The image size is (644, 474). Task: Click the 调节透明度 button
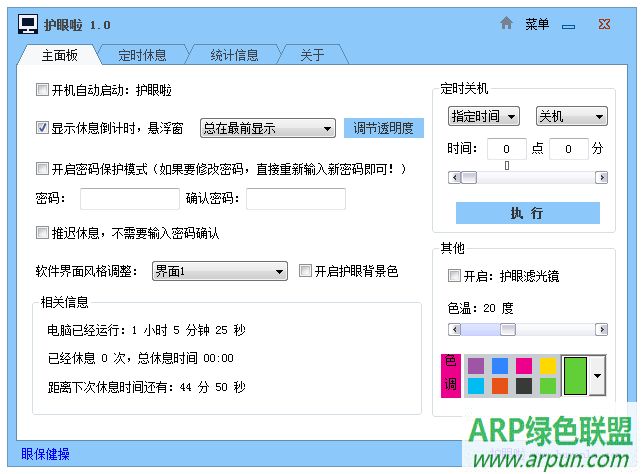pyautogui.click(x=384, y=128)
